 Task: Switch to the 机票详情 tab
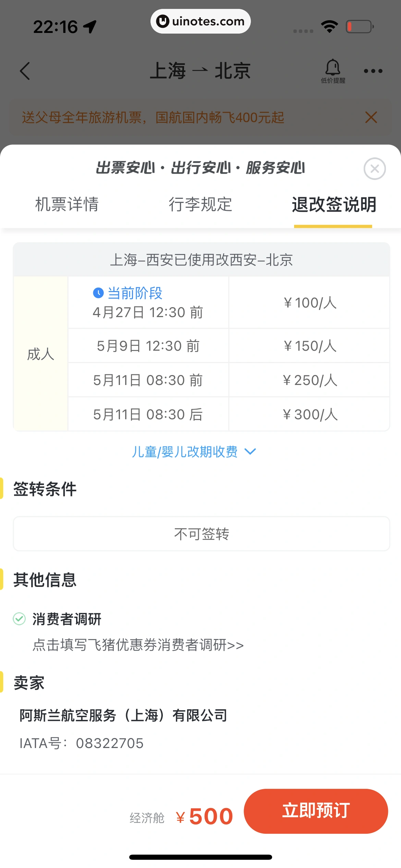click(x=67, y=205)
